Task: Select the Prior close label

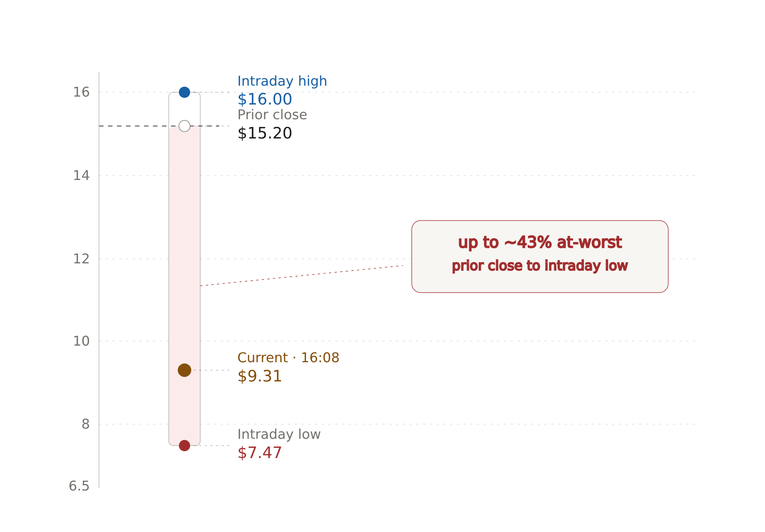Action: [272, 115]
